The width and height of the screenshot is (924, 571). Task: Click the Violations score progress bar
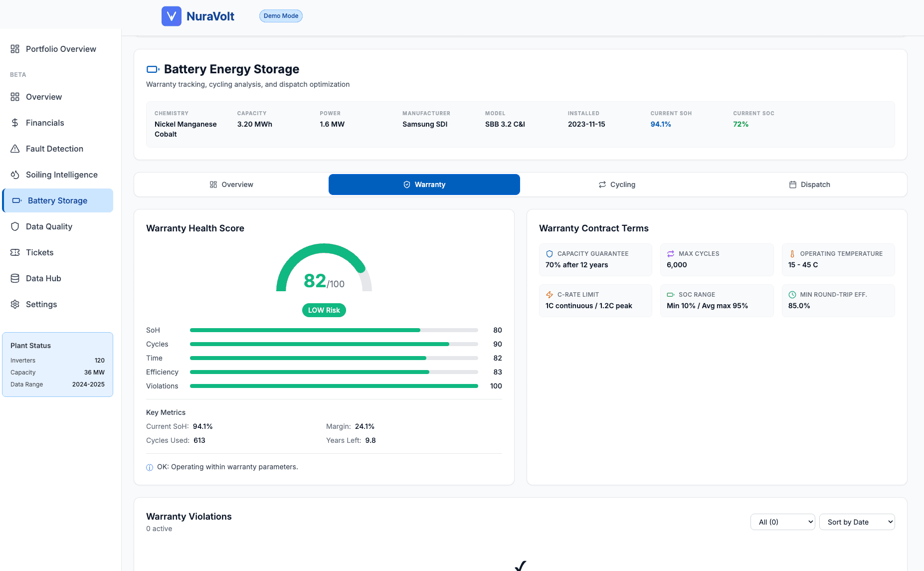tap(334, 386)
